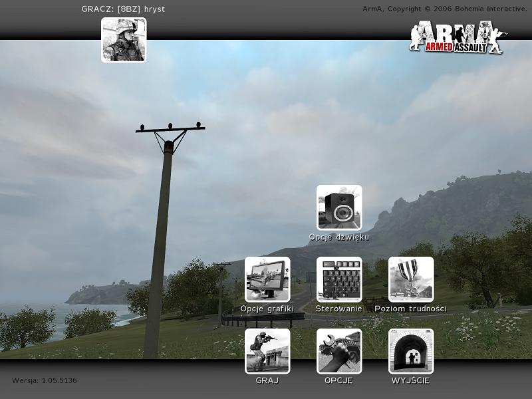Viewport: 532px width, 399px height.
Task: Open the player profile avatar
Action: [x=124, y=40]
